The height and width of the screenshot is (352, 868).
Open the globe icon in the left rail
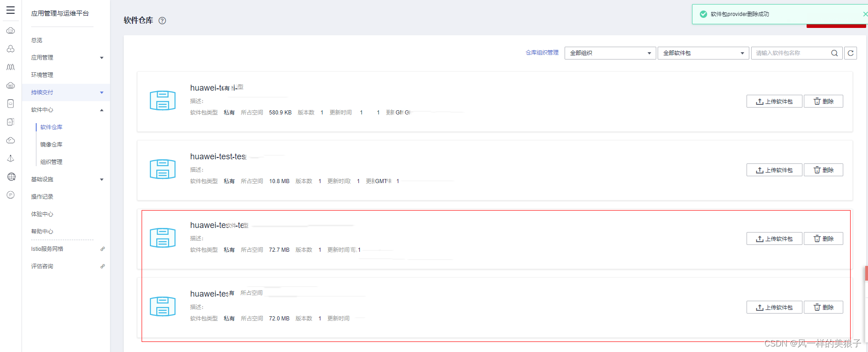click(11, 177)
